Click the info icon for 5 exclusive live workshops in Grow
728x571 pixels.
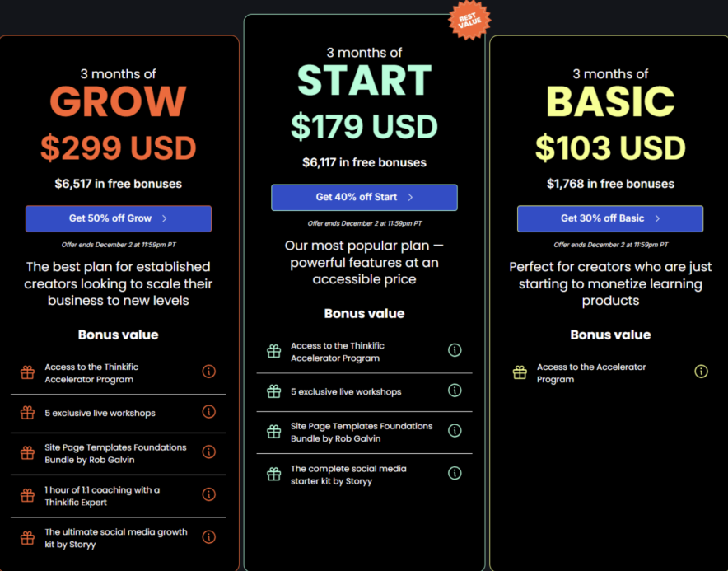tap(208, 411)
